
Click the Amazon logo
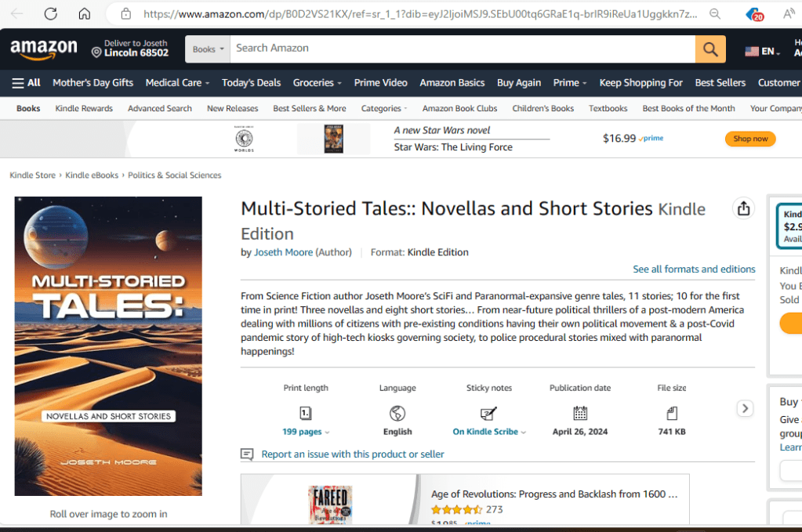(x=44, y=49)
